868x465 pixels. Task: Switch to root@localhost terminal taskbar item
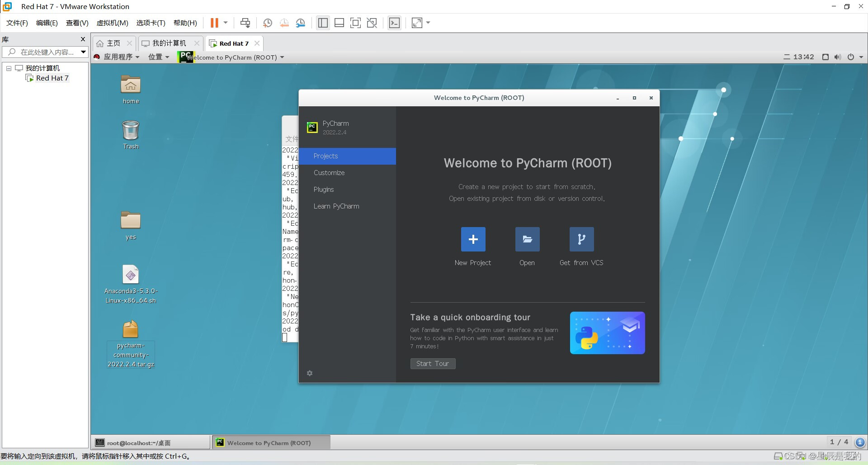[151, 443]
